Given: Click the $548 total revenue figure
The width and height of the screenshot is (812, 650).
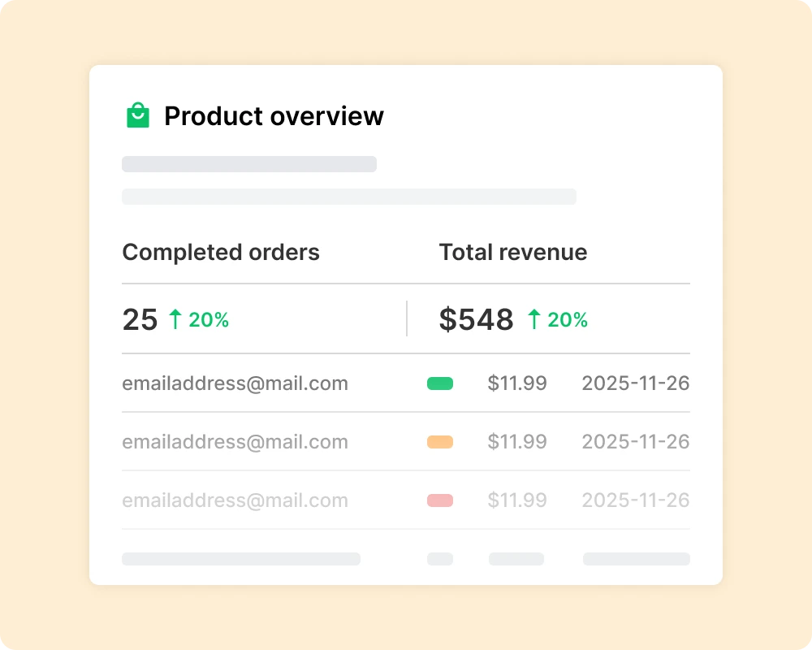Looking at the screenshot, I should [477, 319].
